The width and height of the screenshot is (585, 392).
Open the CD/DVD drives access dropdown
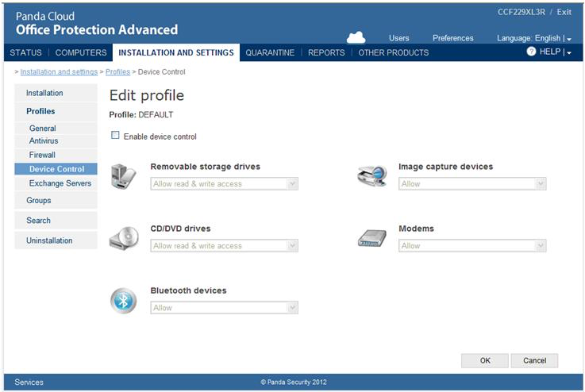click(x=224, y=245)
